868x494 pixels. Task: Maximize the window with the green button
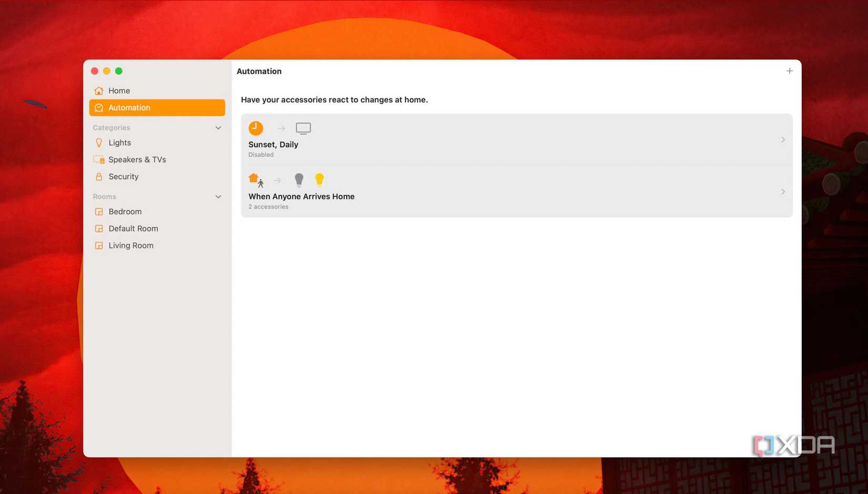[x=119, y=71]
